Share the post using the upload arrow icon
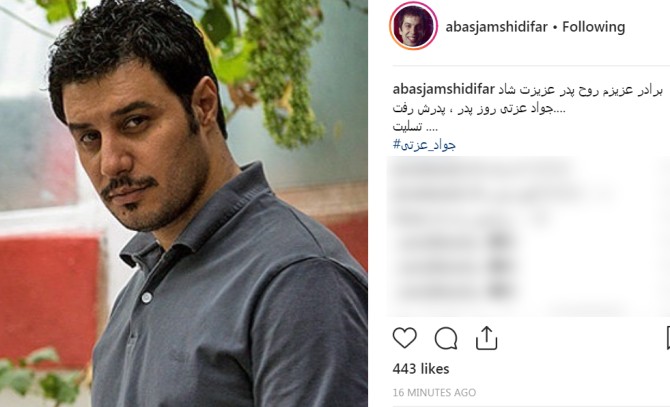The height and width of the screenshot is (407, 670). click(x=486, y=338)
